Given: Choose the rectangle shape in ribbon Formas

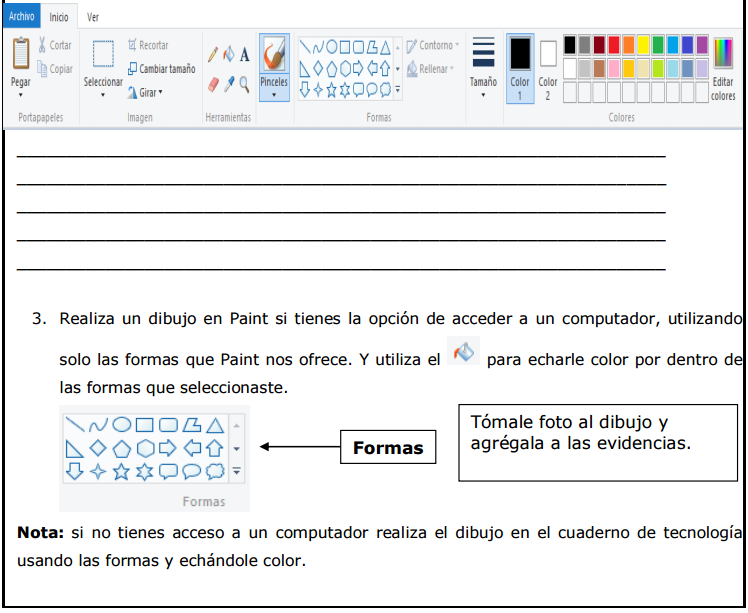Looking at the screenshot, I should coord(345,47).
